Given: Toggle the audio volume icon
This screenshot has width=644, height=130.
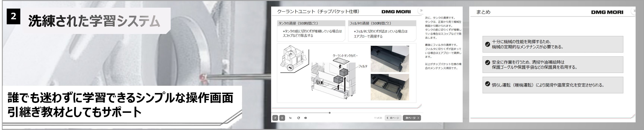Looking at the screenshot, I should coord(305,118).
